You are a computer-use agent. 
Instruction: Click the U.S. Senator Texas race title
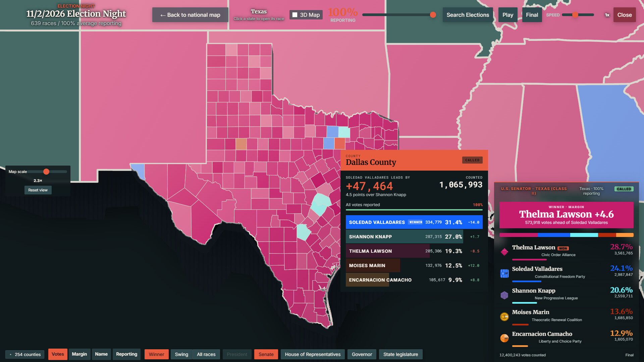coord(534,191)
